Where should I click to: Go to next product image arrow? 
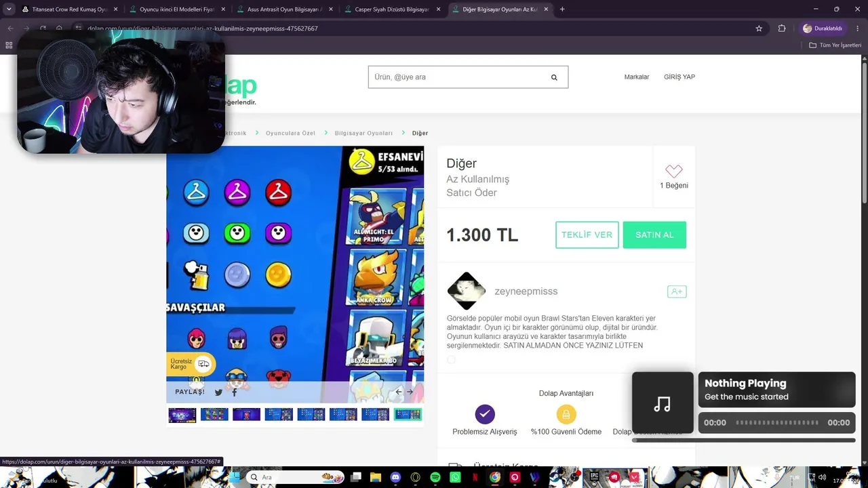tap(410, 392)
